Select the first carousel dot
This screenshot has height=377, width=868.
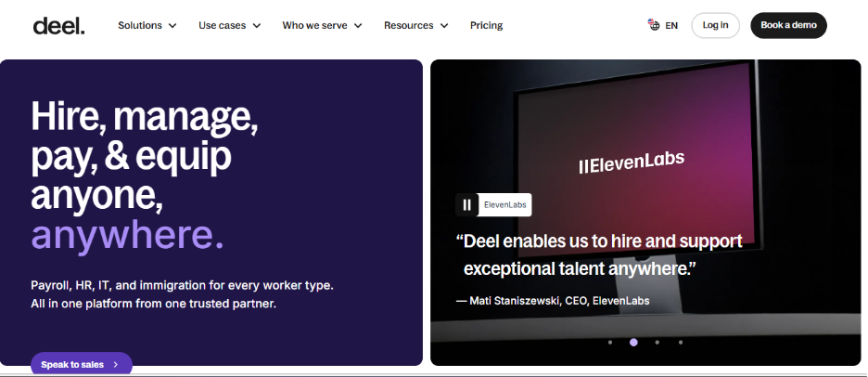tap(610, 343)
